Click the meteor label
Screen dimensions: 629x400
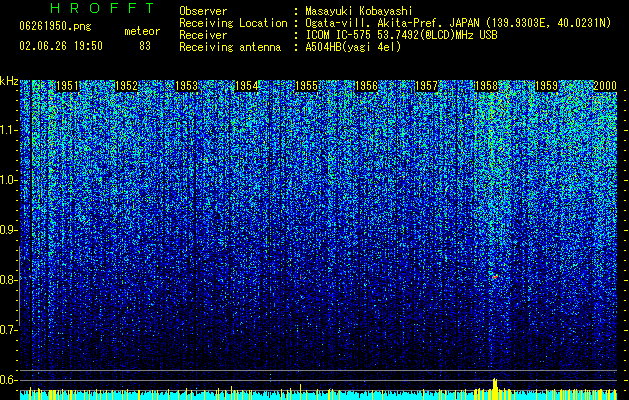[x=142, y=31]
